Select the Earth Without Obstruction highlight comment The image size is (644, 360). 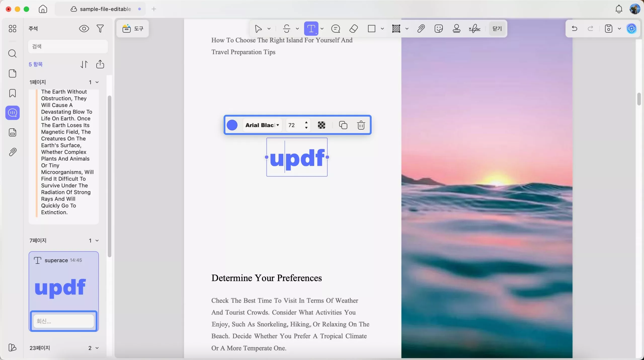pos(64,157)
